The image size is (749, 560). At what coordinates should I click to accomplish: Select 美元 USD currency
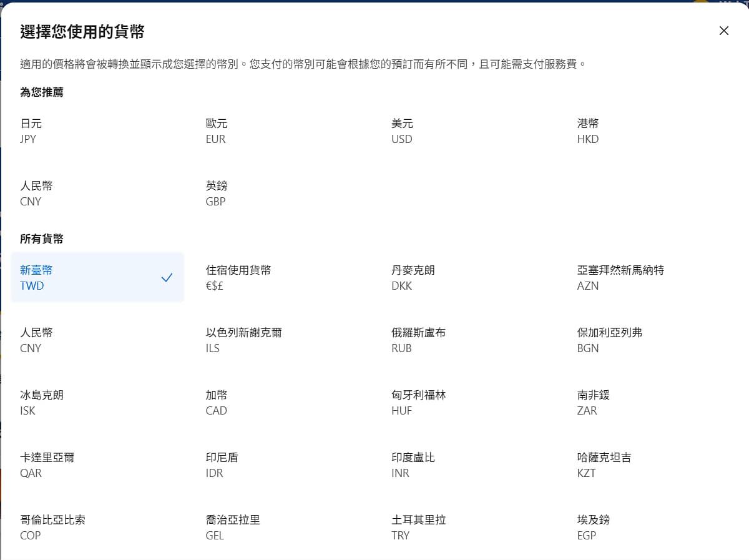tap(402, 131)
